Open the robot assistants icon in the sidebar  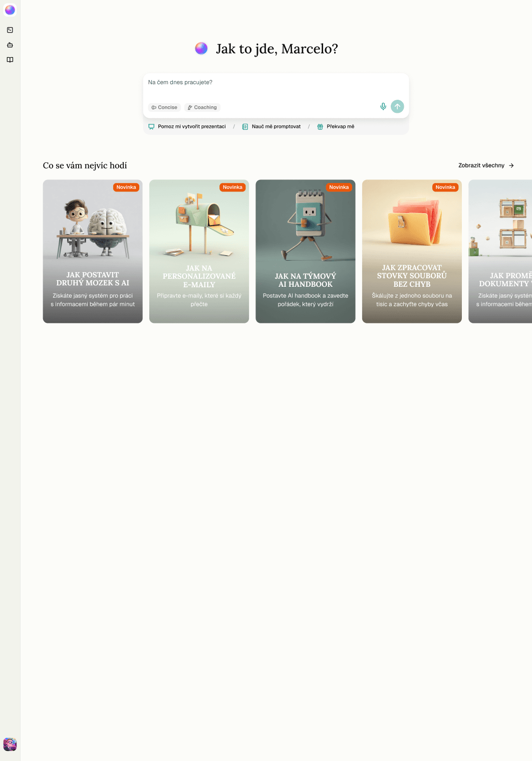coord(10,45)
